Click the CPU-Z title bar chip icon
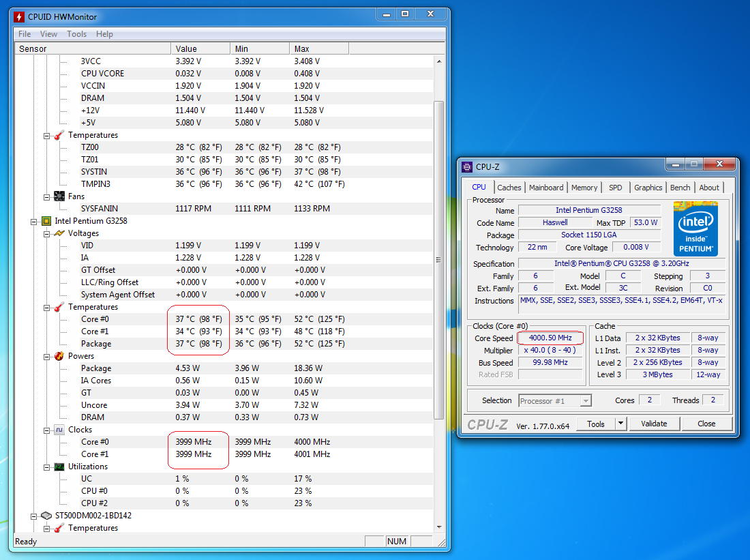 coord(467,167)
